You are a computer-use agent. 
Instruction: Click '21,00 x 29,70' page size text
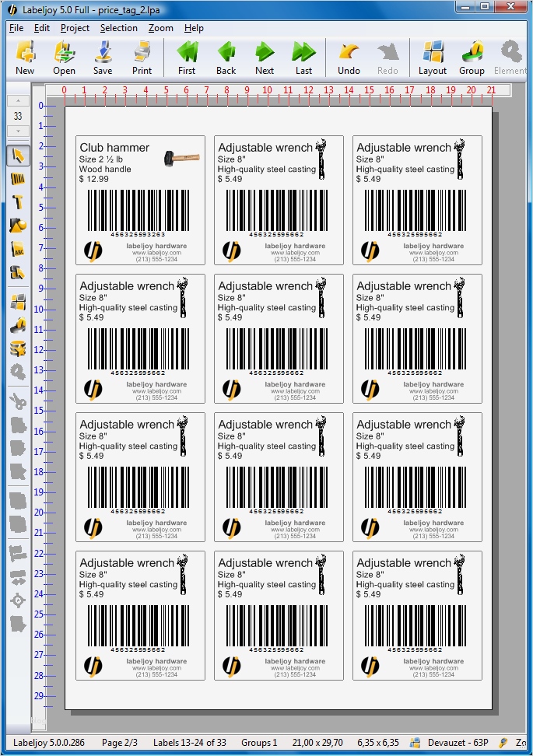pyautogui.click(x=318, y=743)
